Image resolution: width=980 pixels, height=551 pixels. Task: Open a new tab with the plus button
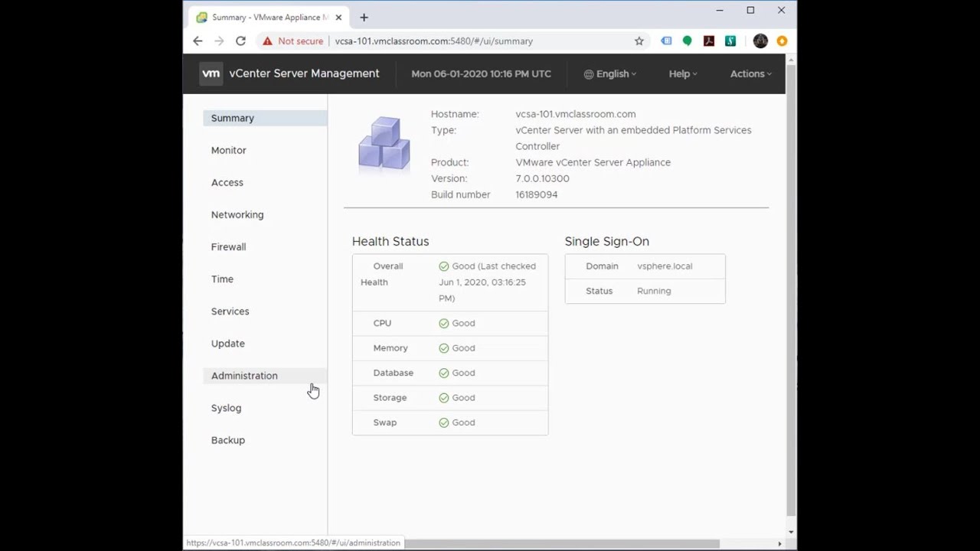tap(364, 17)
